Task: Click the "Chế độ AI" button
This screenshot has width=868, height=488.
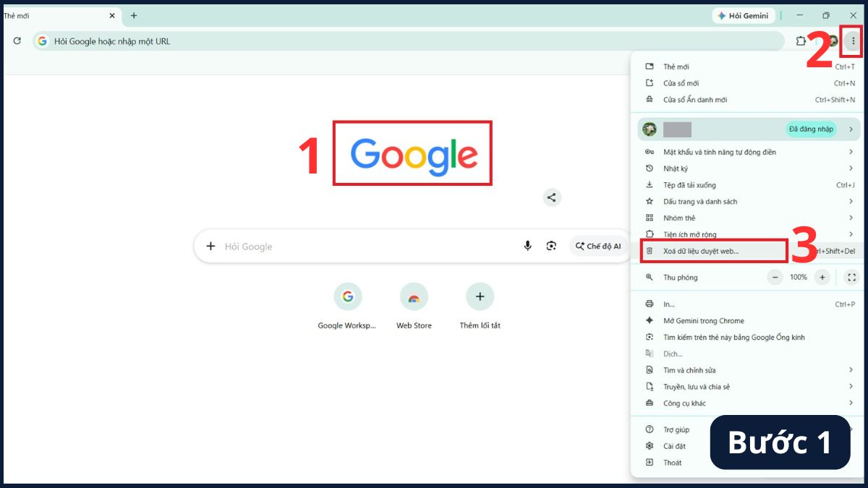Action: coord(598,247)
